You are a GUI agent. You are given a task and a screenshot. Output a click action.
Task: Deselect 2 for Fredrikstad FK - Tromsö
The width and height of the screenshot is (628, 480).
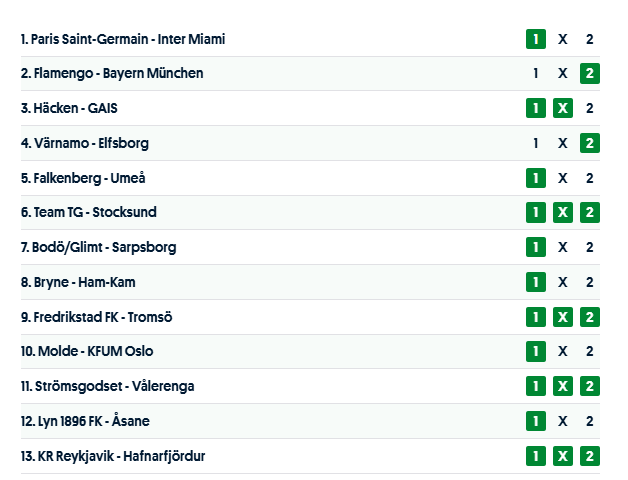590,317
